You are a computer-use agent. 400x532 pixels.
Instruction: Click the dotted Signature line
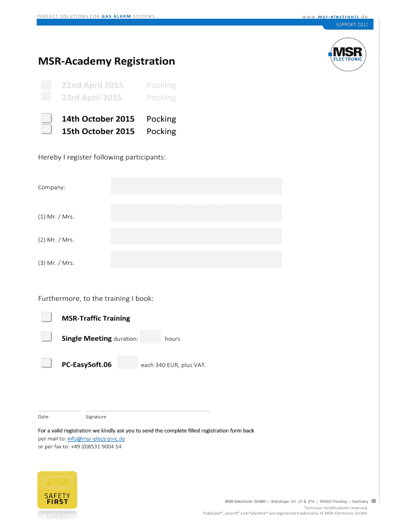coord(148,411)
